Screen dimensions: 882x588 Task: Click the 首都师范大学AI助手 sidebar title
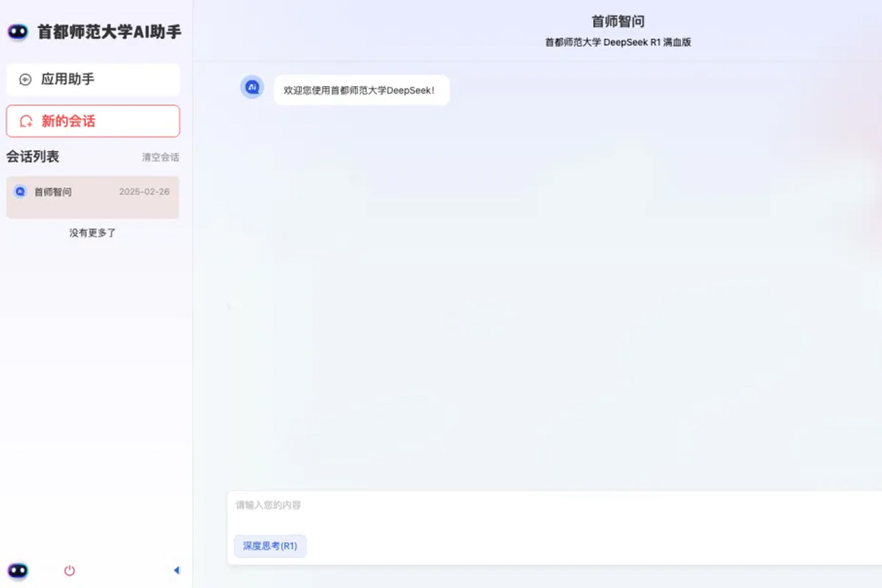110,32
